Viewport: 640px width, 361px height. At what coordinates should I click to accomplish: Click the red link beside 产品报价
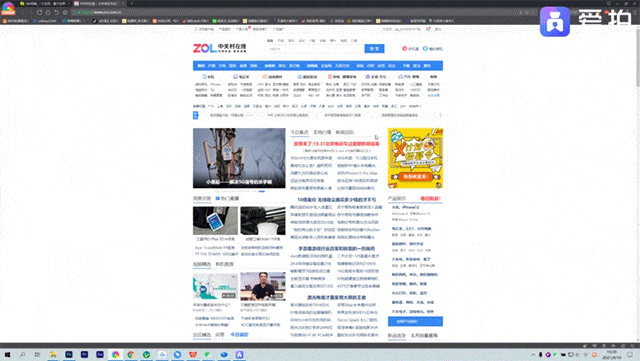coord(431,198)
